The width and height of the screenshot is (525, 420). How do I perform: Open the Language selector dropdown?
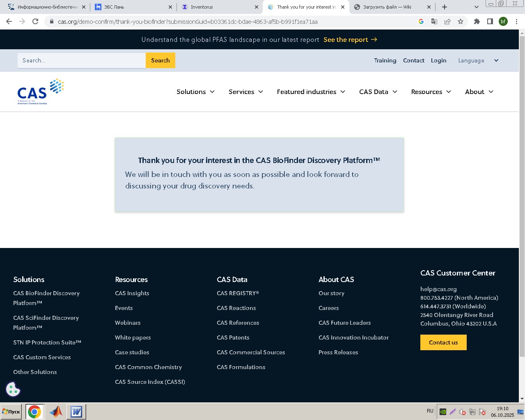pyautogui.click(x=478, y=60)
